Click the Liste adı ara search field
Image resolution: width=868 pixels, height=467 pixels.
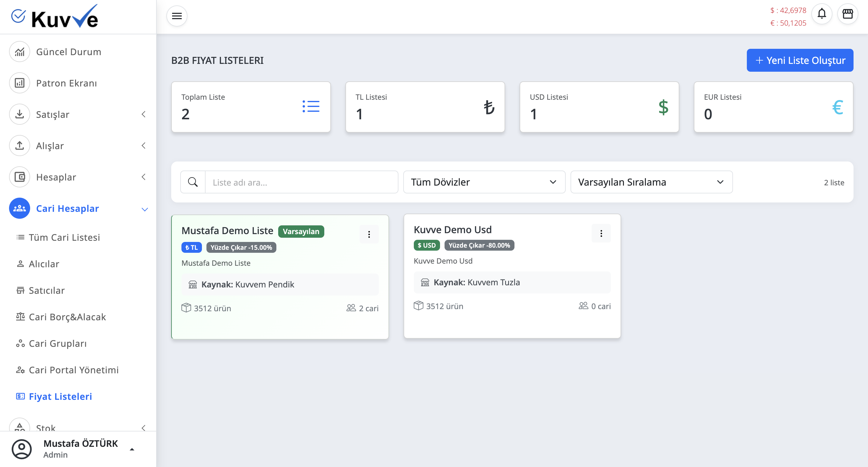[x=301, y=182]
